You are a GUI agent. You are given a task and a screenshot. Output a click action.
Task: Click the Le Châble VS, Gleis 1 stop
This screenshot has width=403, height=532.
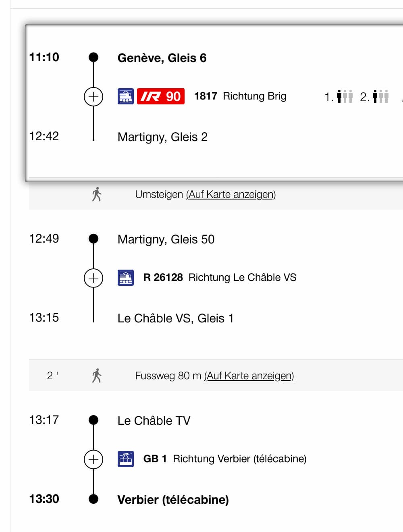pos(175,318)
